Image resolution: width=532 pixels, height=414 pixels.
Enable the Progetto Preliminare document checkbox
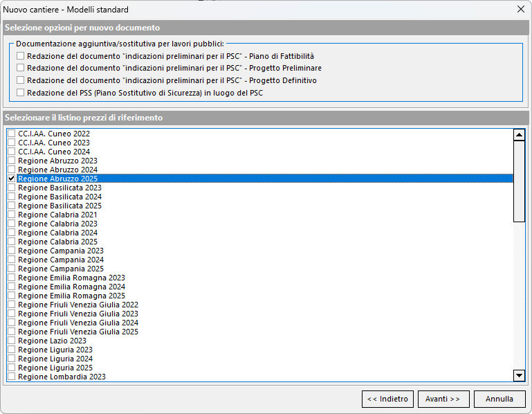[x=21, y=68]
